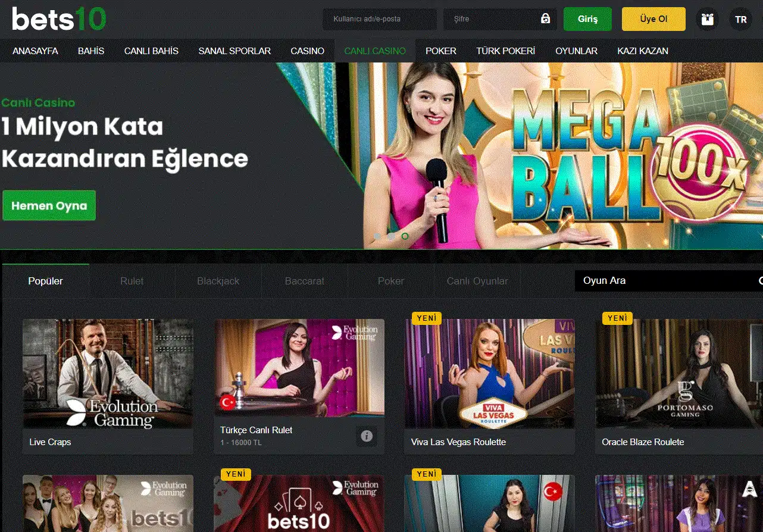
Task: Click the Viva Las Vegas Roulette title
Action: tap(458, 442)
